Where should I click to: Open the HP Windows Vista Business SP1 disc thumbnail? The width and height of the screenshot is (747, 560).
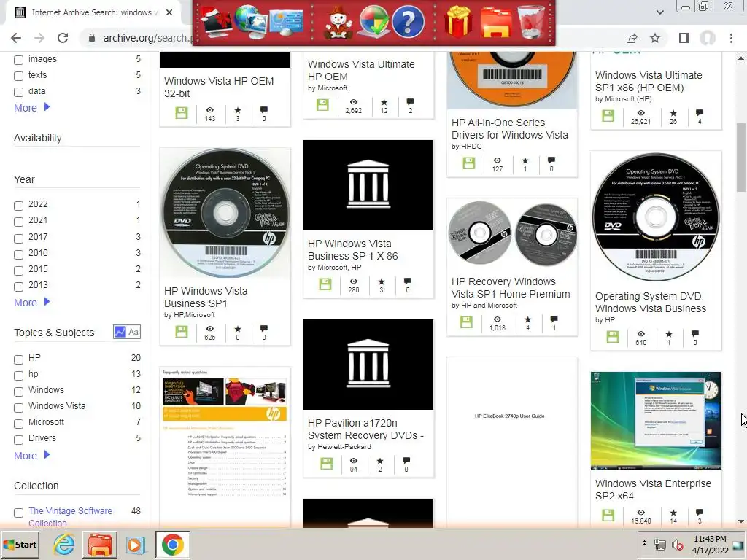click(x=225, y=213)
